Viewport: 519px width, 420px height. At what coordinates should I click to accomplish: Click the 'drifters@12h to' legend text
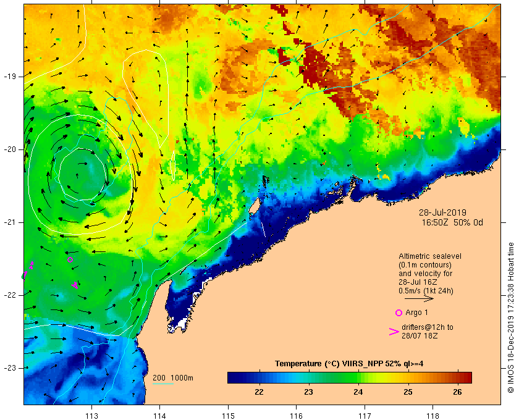pyautogui.click(x=428, y=327)
